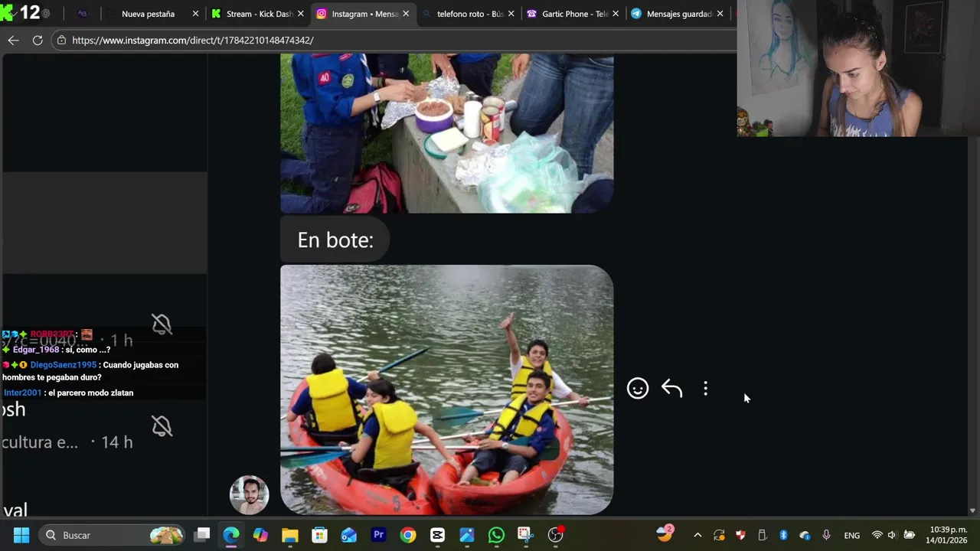Click the Buscar taskbar search box
The height and width of the screenshot is (551, 980).
pyautogui.click(x=112, y=535)
